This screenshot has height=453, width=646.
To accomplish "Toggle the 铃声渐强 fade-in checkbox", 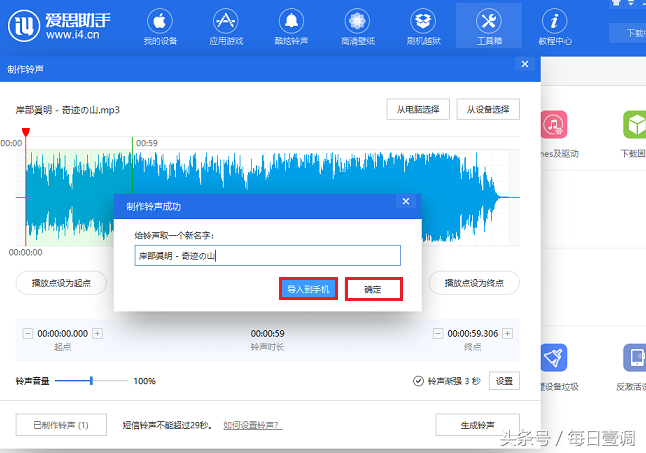I will pyautogui.click(x=418, y=381).
